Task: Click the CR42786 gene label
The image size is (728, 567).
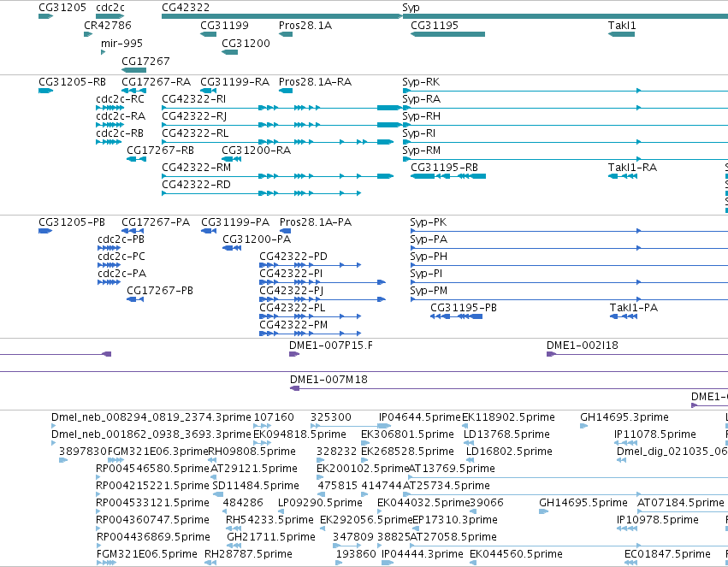Action: point(108,26)
